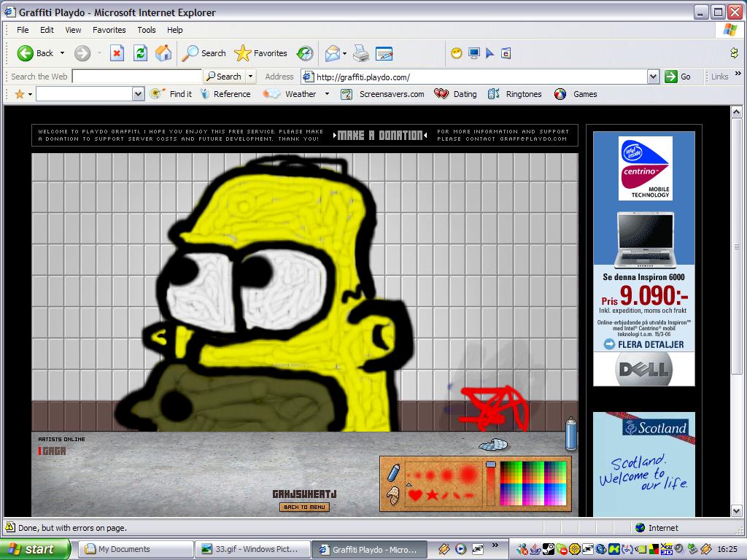The height and width of the screenshot is (560, 747).
Task: Click the Make a Donation button
Action: tap(379, 135)
